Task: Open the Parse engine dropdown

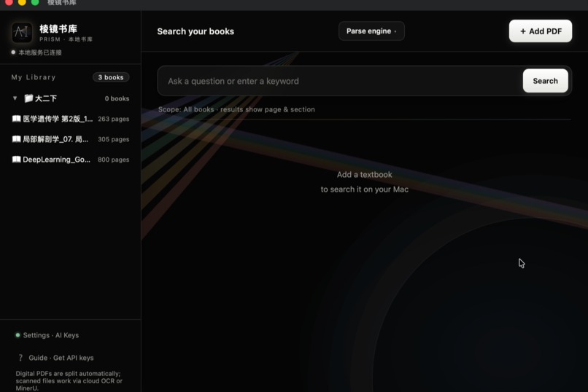Action: (371, 31)
